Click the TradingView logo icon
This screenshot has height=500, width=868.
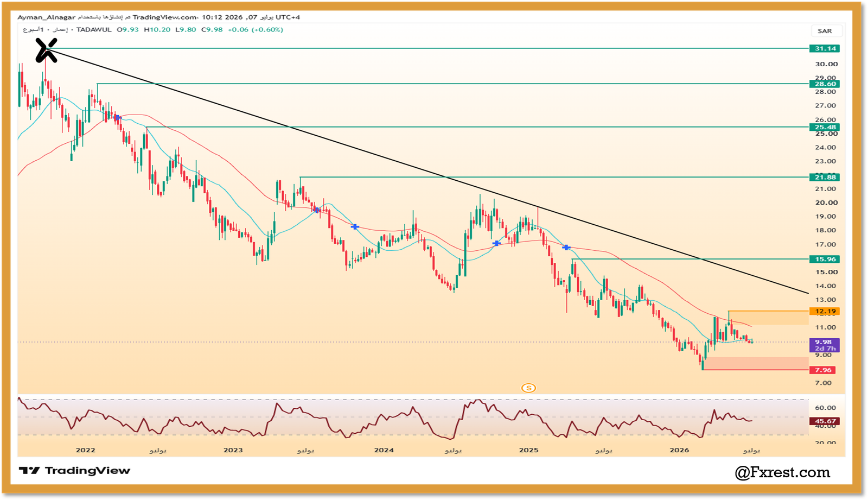coord(29,471)
